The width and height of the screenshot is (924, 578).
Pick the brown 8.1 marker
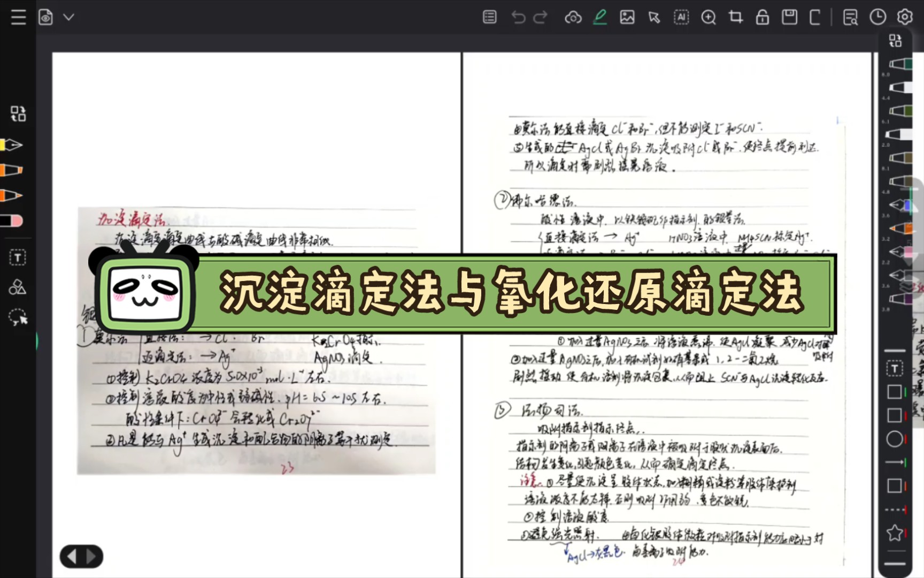[x=901, y=158]
